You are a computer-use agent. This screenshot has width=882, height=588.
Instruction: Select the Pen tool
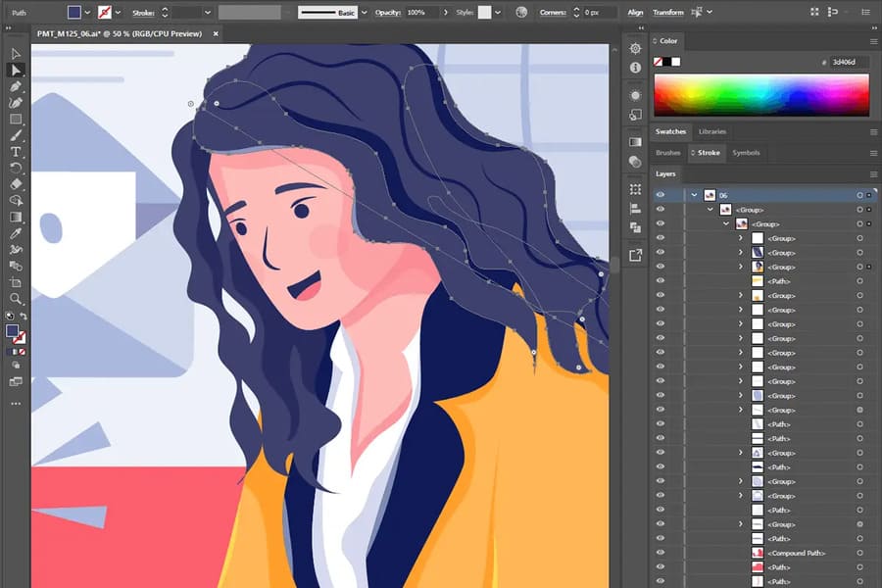(14, 87)
